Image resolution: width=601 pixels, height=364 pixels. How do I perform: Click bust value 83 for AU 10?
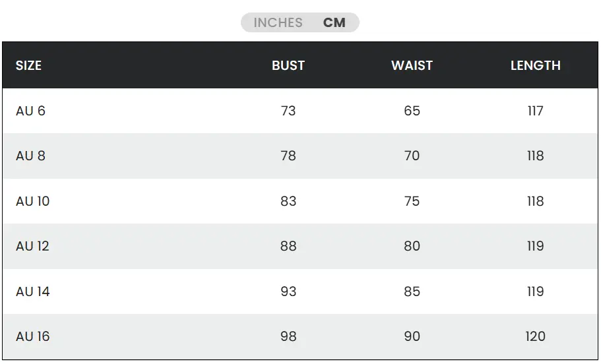[288, 201]
